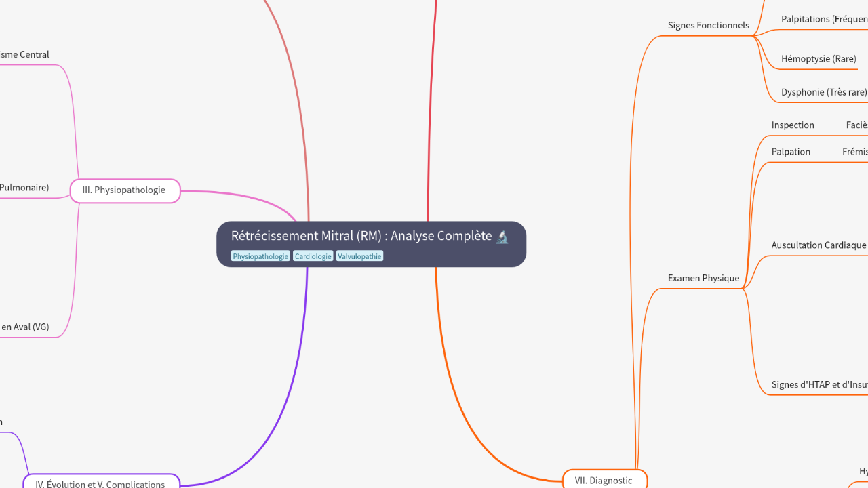Image resolution: width=868 pixels, height=488 pixels.
Task: Click the 'en Aval (VG)' node
Action: [24, 327]
